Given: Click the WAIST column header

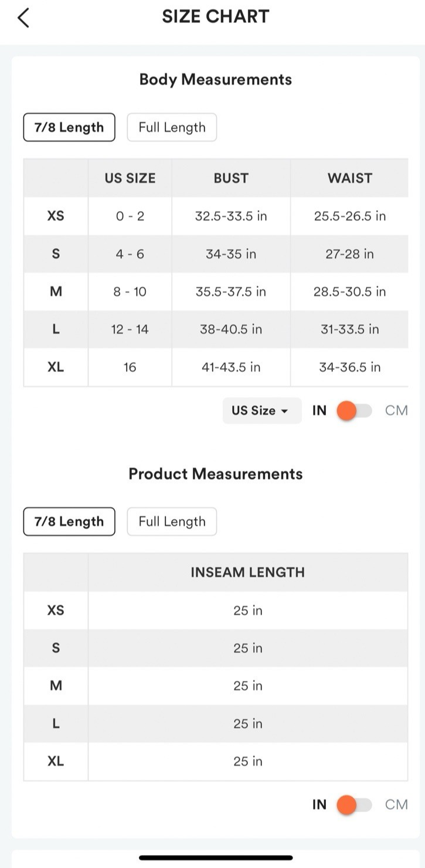Looking at the screenshot, I should [349, 178].
